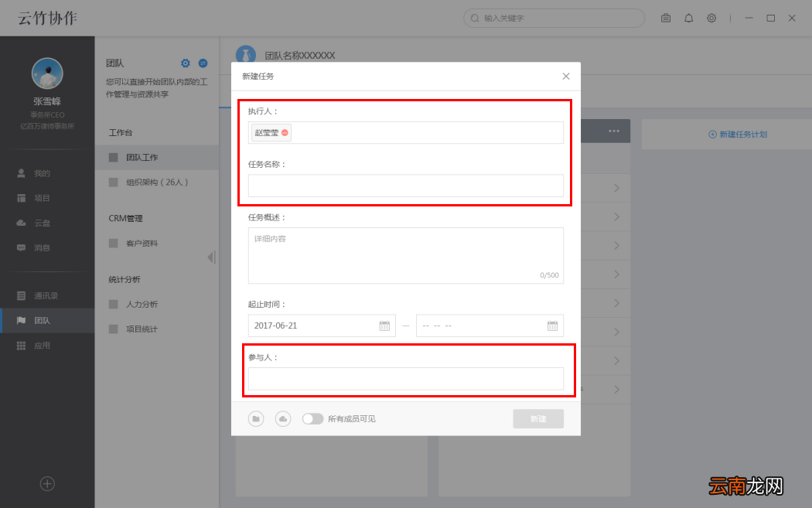Click the team logo icon
This screenshot has width=812, height=508.
coord(246,55)
